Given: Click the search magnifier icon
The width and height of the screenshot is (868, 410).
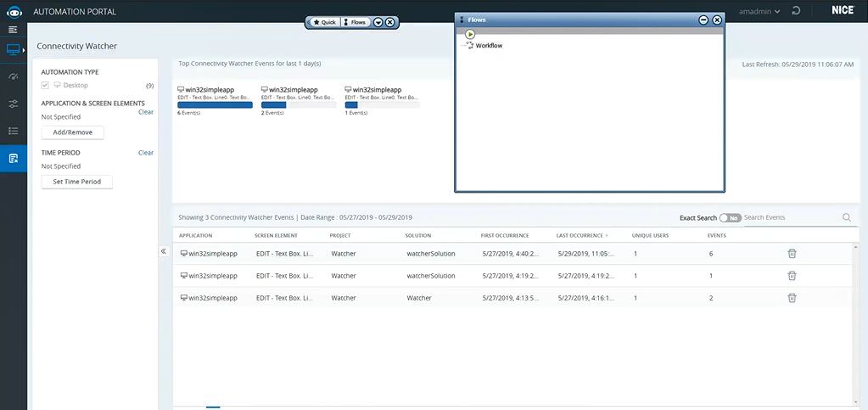Looking at the screenshot, I should pyautogui.click(x=847, y=217).
